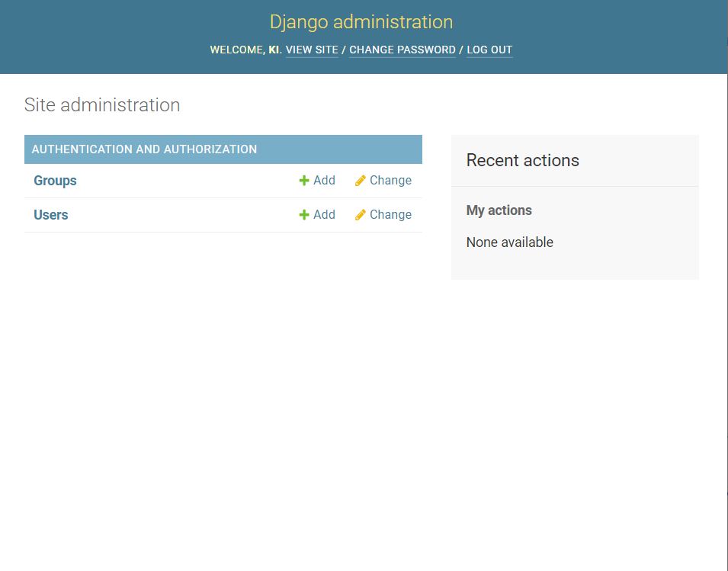Log out via the header link
The height and width of the screenshot is (571, 728).
tap(489, 50)
